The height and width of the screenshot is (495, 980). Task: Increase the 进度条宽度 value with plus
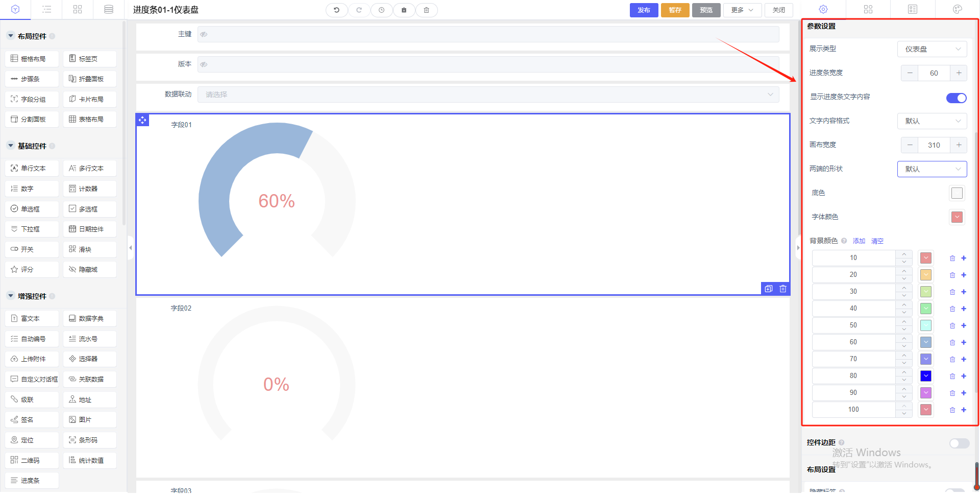click(x=959, y=73)
